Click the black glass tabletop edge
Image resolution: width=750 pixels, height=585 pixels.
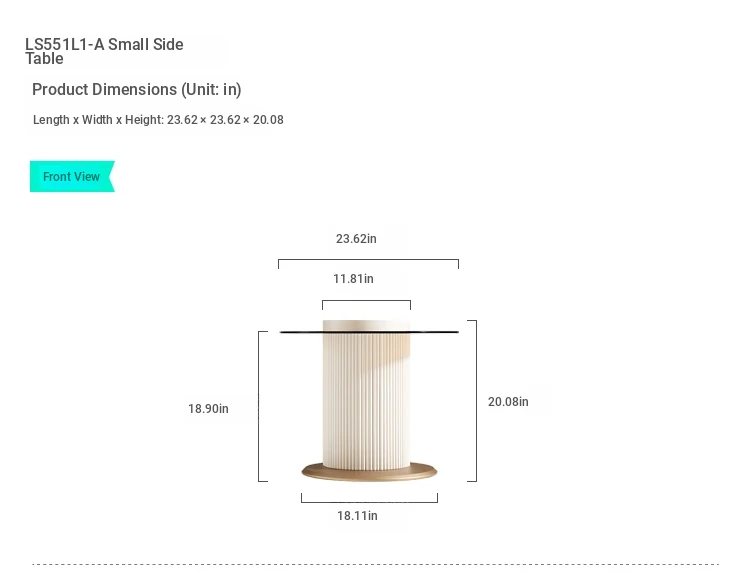369,331
